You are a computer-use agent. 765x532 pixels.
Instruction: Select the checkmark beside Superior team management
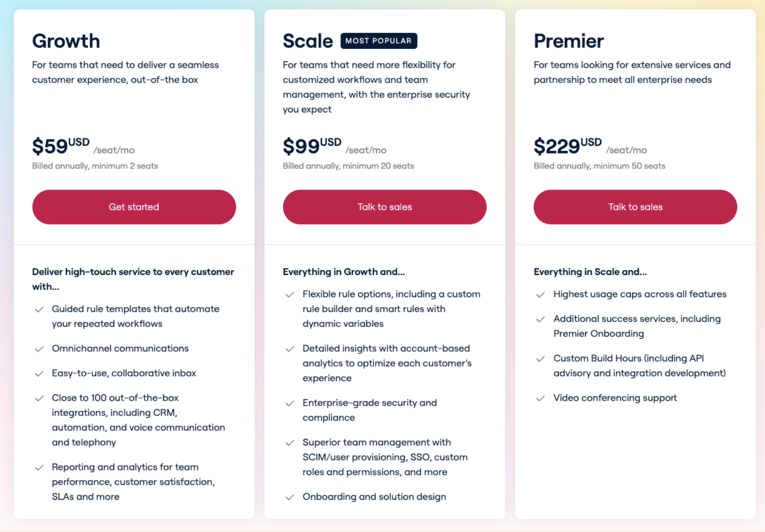(290, 442)
